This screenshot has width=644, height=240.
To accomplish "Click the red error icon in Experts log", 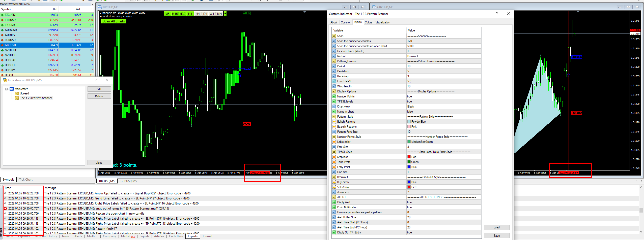I will 5,209.
